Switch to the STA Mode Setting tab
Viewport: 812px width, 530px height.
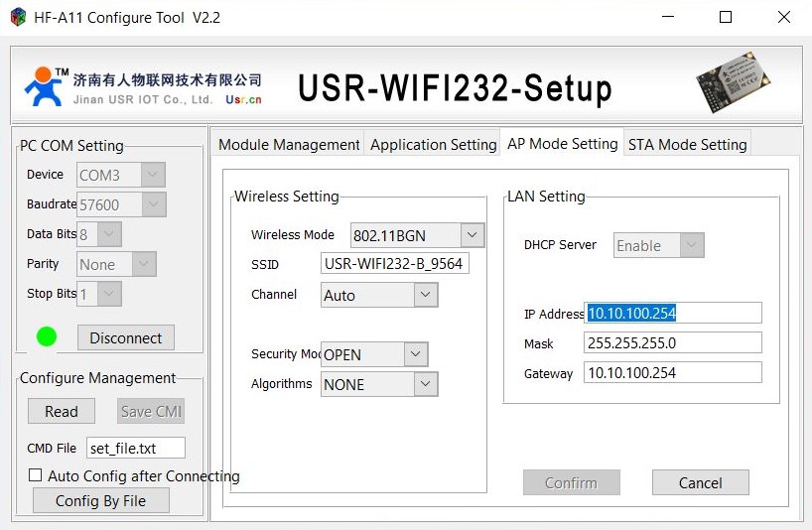pos(687,144)
